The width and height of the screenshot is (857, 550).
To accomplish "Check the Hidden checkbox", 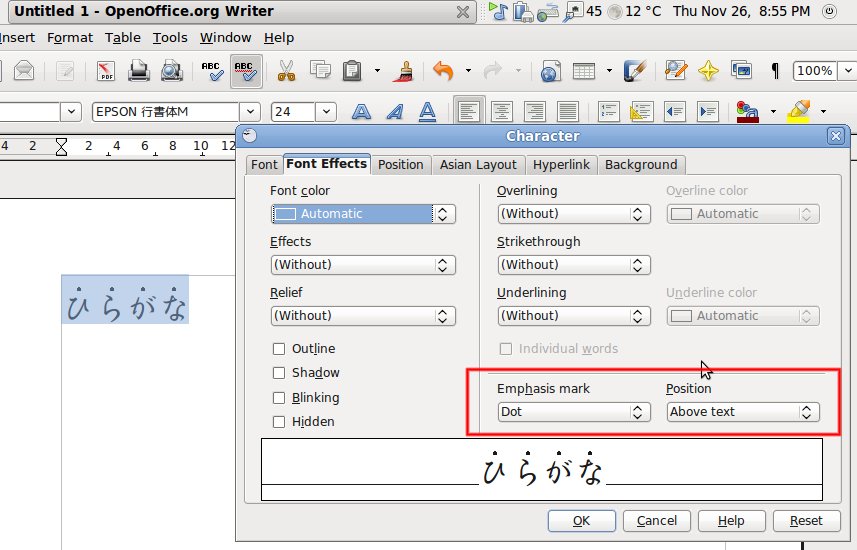I will tap(279, 422).
